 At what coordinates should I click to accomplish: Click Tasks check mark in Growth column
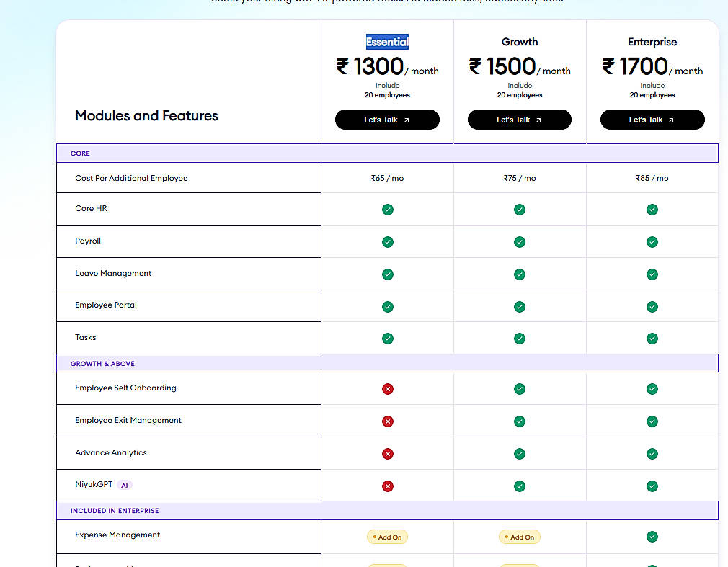coord(520,339)
